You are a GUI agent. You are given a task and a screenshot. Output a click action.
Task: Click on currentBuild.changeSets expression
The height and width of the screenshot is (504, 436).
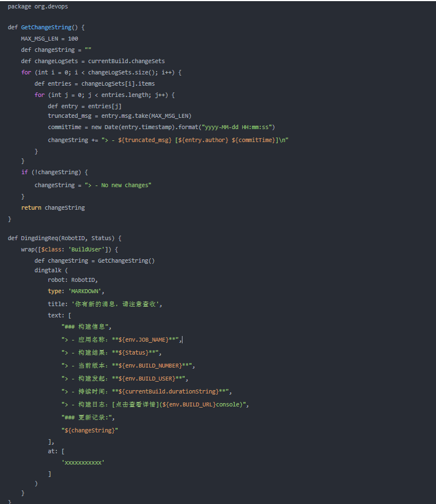126,61
